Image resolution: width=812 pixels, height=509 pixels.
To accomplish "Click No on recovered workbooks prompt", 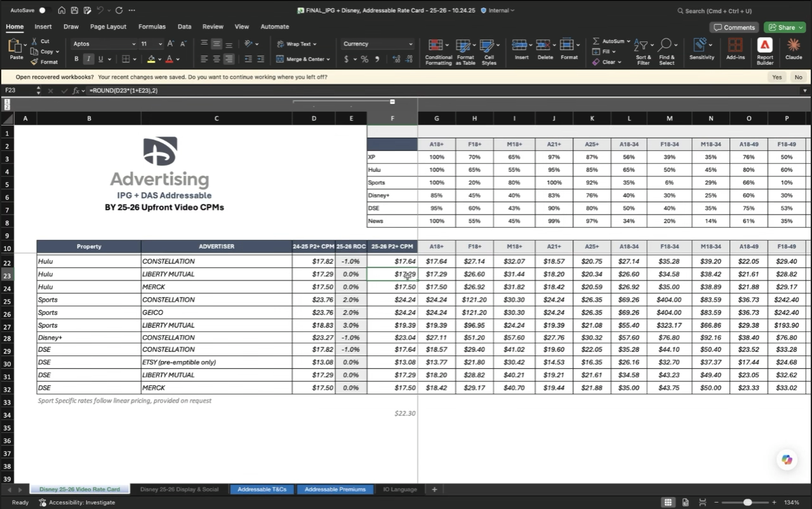I will [x=798, y=77].
